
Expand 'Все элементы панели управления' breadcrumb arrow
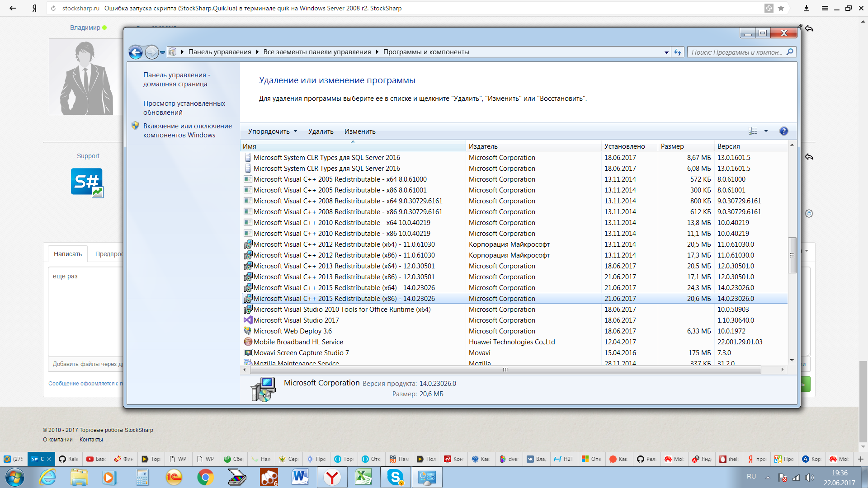(377, 52)
